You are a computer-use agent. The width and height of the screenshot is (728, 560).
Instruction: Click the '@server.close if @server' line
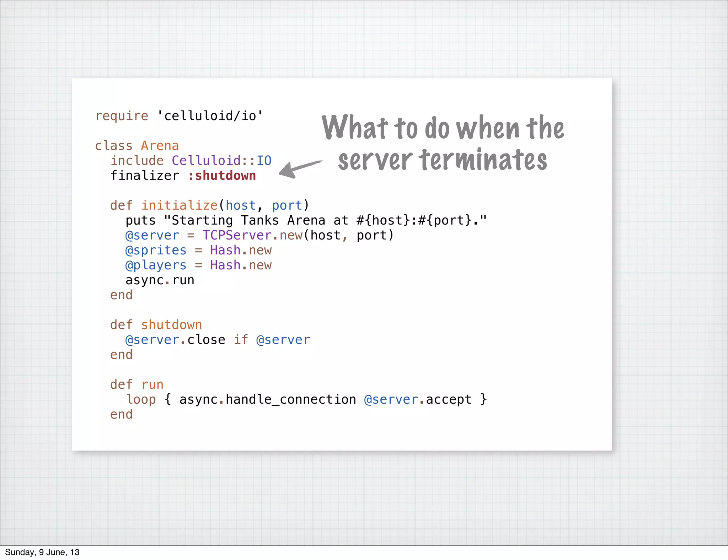pos(218,340)
